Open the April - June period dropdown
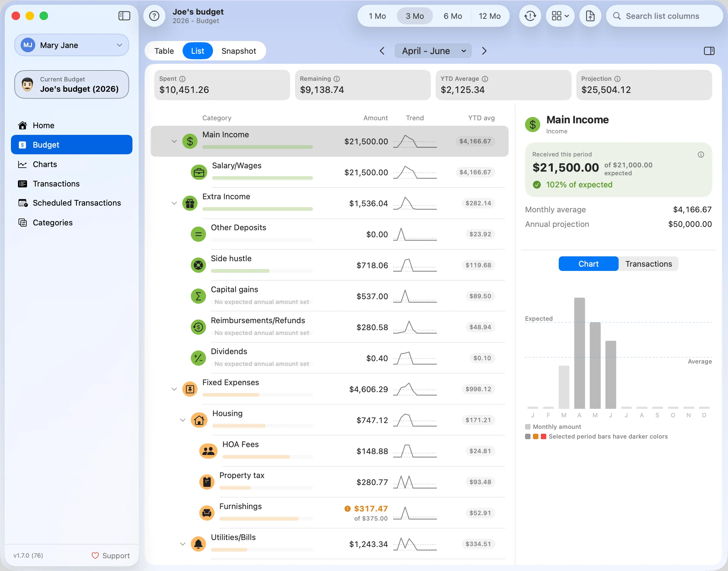The image size is (728, 571). 433,51
